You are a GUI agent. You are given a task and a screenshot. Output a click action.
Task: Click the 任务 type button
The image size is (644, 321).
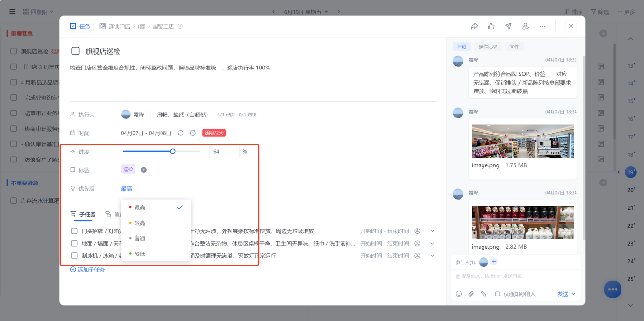pos(80,26)
